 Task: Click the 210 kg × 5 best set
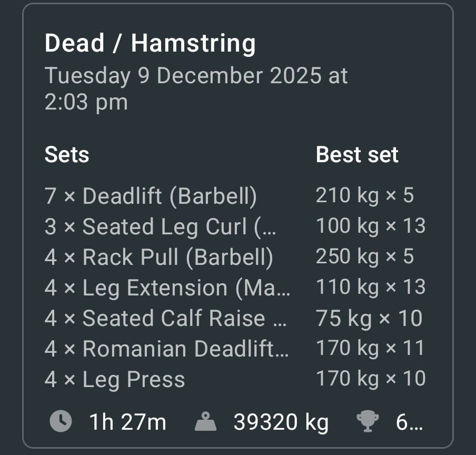(x=364, y=196)
